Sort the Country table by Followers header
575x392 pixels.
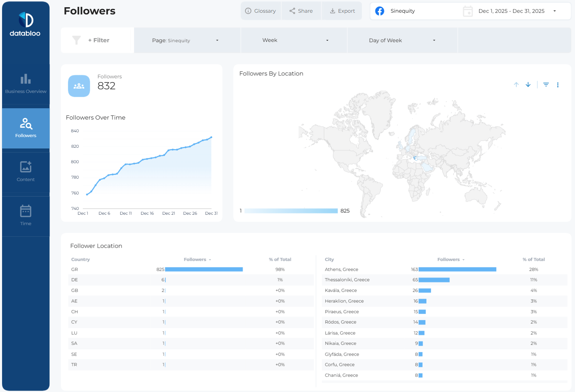pyautogui.click(x=195, y=259)
